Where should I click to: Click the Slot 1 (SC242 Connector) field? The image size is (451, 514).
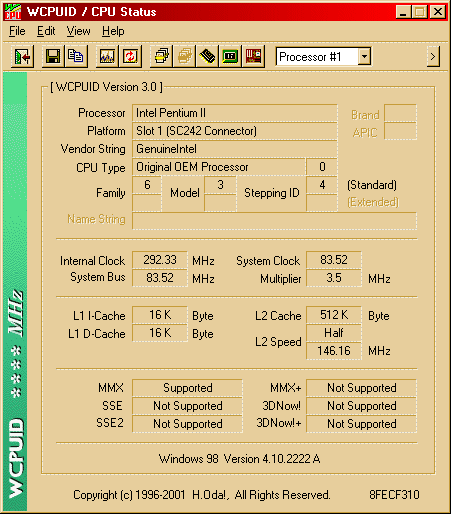pos(235,131)
